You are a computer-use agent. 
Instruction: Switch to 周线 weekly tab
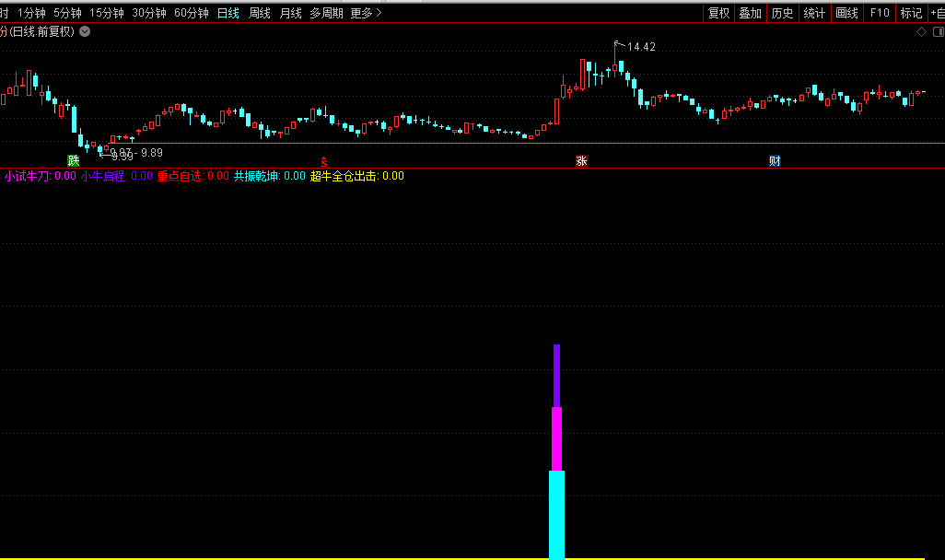pyautogui.click(x=260, y=13)
